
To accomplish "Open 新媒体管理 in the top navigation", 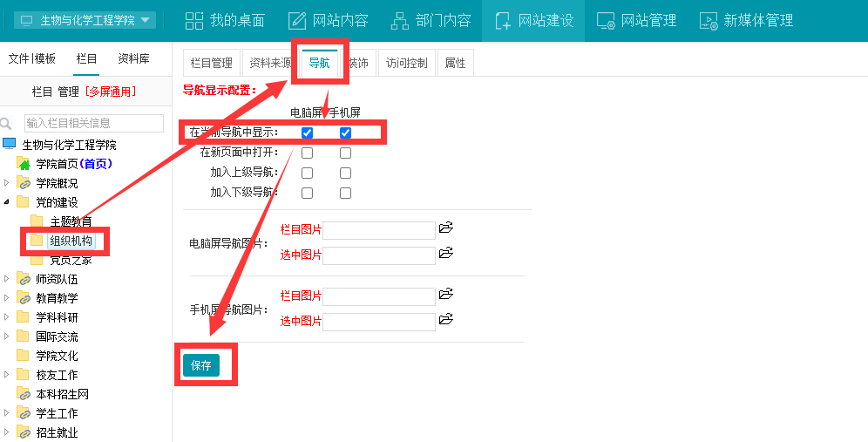I will tap(746, 20).
